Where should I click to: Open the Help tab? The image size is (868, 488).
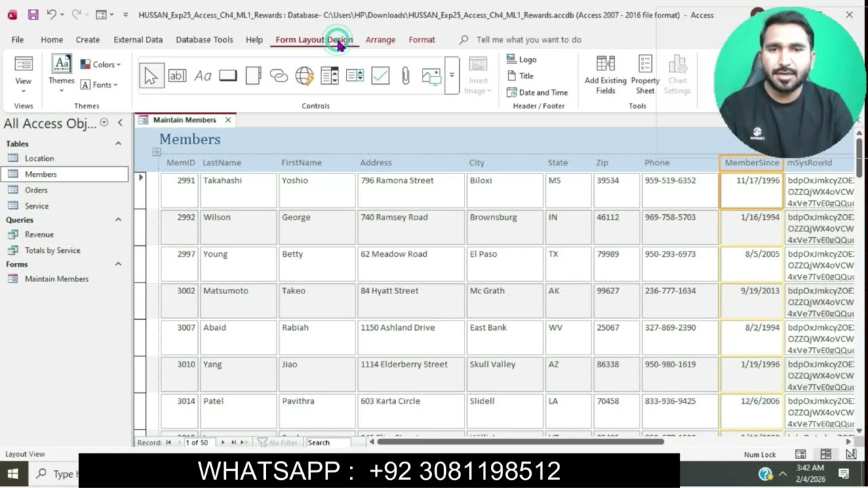click(x=254, y=39)
